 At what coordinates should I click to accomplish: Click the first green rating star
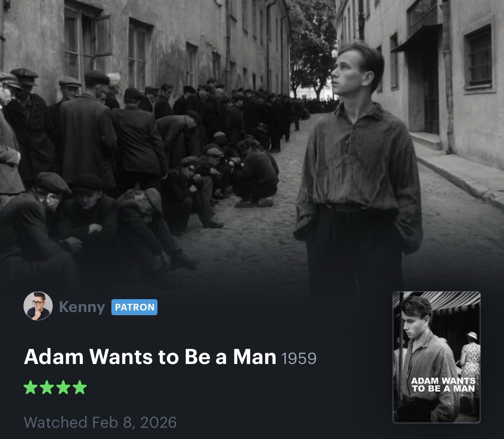coord(30,387)
